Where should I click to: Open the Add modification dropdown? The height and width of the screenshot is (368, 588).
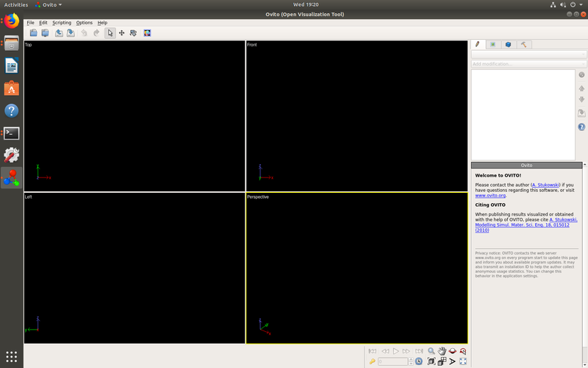coord(528,64)
